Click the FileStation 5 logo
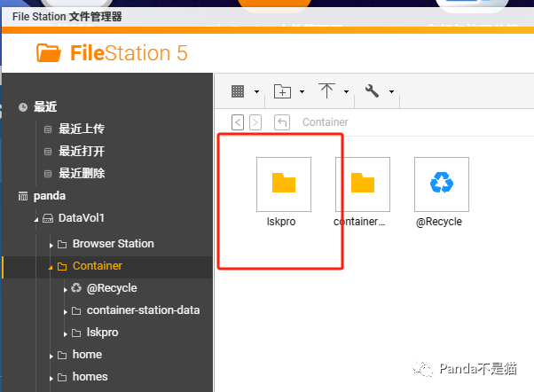Viewport: 534px width, 392px height. [x=112, y=53]
